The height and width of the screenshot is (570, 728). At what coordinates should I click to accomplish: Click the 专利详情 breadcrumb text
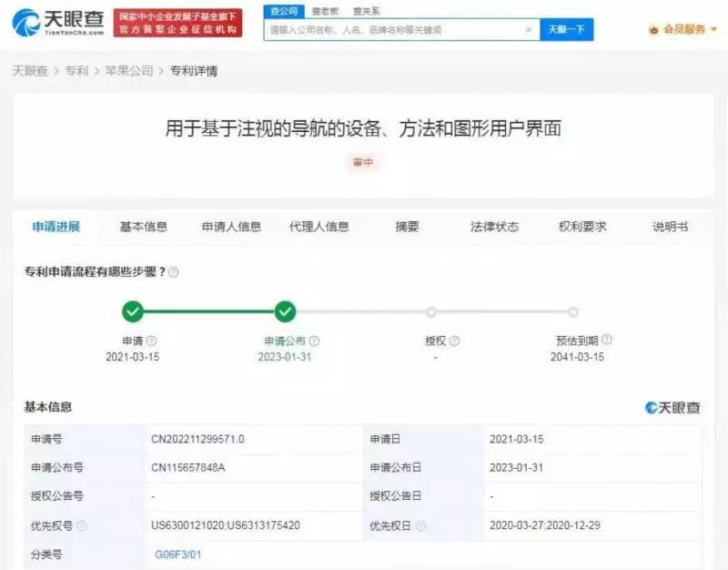click(x=194, y=71)
